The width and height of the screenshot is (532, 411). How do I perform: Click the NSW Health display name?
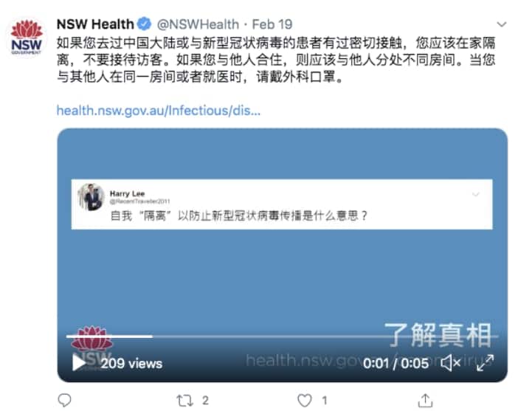point(95,24)
